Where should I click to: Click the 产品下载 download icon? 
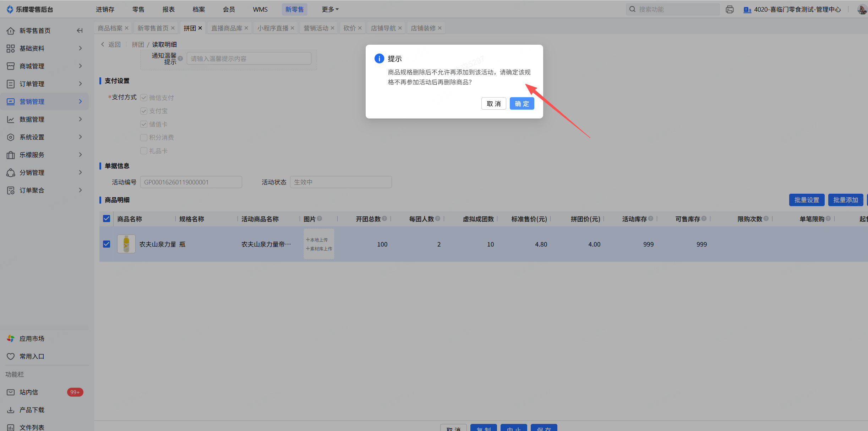point(11,410)
